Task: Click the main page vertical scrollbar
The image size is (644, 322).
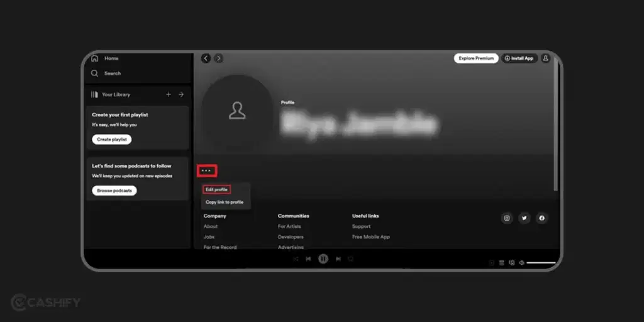Action: click(x=556, y=124)
